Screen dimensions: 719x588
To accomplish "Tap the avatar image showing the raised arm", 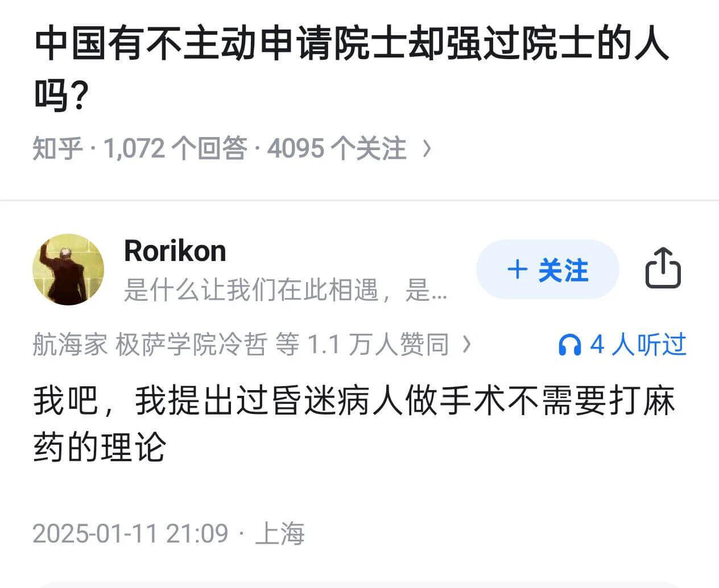I will pos(68,269).
